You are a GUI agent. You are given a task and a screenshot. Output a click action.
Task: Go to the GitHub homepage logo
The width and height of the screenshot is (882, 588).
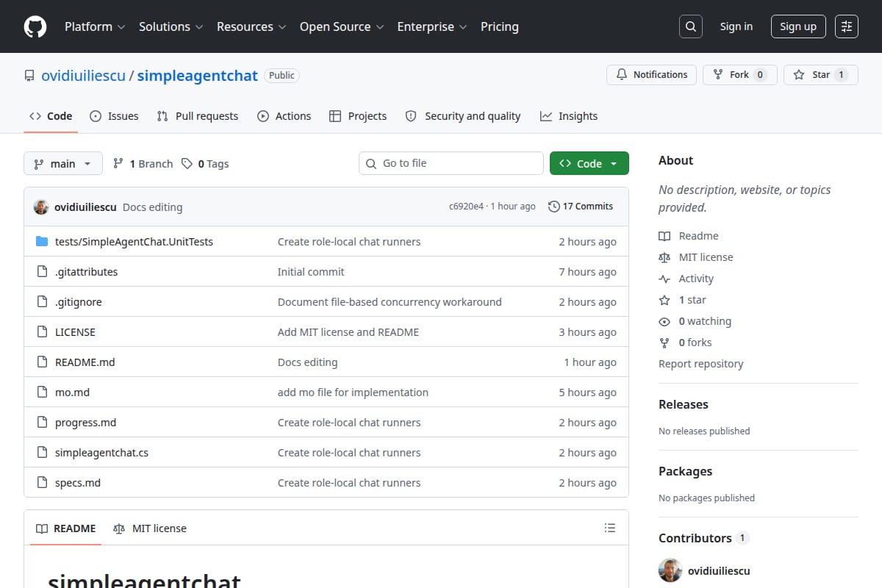click(x=35, y=26)
